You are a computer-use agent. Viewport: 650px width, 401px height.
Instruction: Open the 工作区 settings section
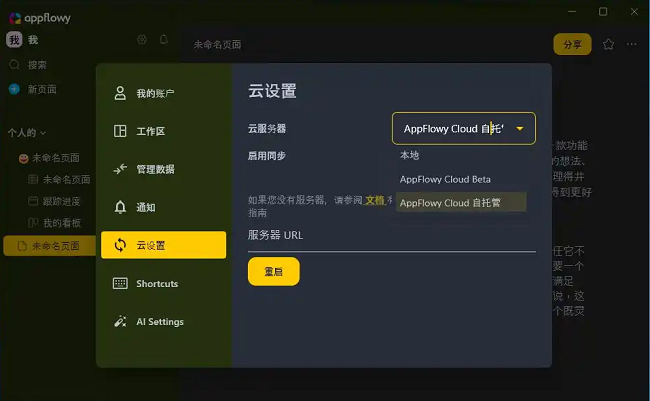tap(163, 131)
